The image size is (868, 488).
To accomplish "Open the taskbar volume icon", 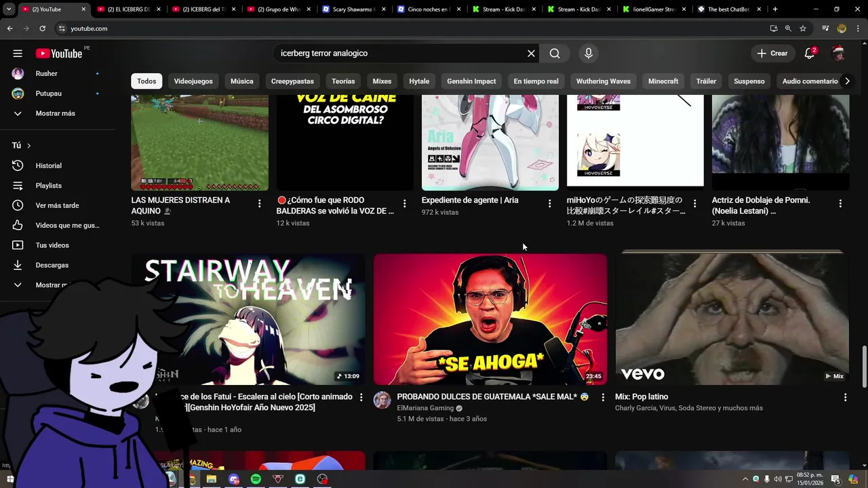I will click(x=778, y=479).
